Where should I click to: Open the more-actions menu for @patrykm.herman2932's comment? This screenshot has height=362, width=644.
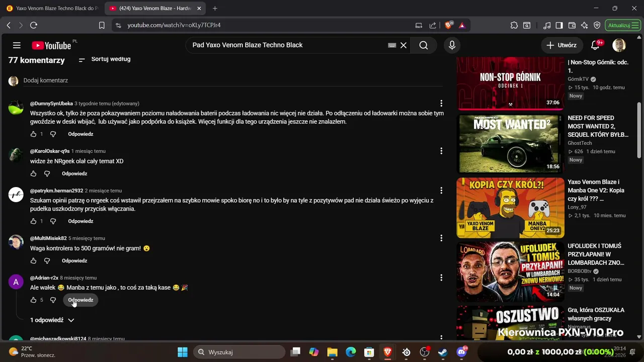tap(441, 191)
